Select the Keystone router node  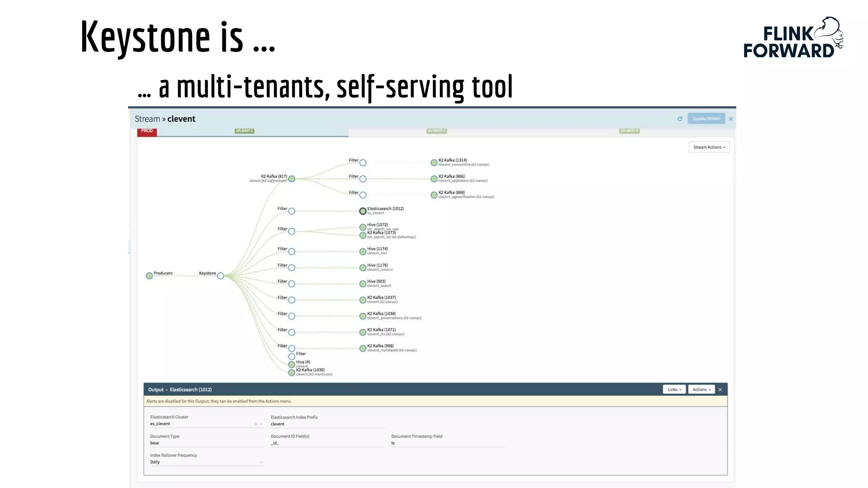[220, 276]
